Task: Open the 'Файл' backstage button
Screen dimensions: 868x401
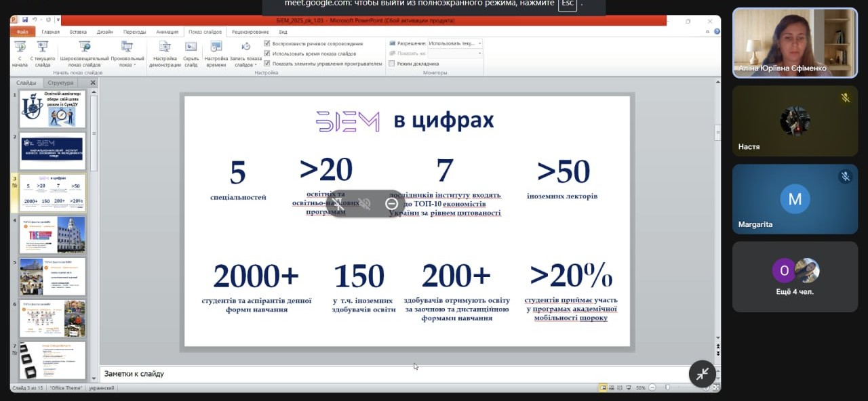Action: pyautogui.click(x=22, y=32)
